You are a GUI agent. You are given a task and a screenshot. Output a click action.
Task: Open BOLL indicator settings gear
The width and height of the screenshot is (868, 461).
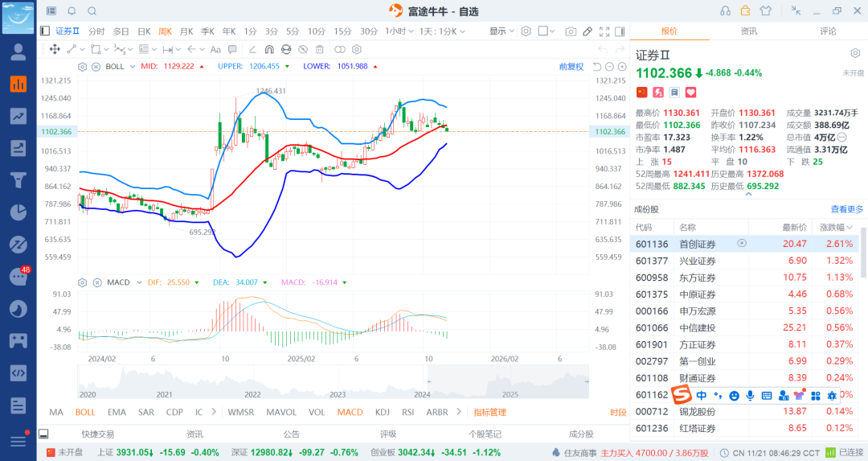click(82, 66)
